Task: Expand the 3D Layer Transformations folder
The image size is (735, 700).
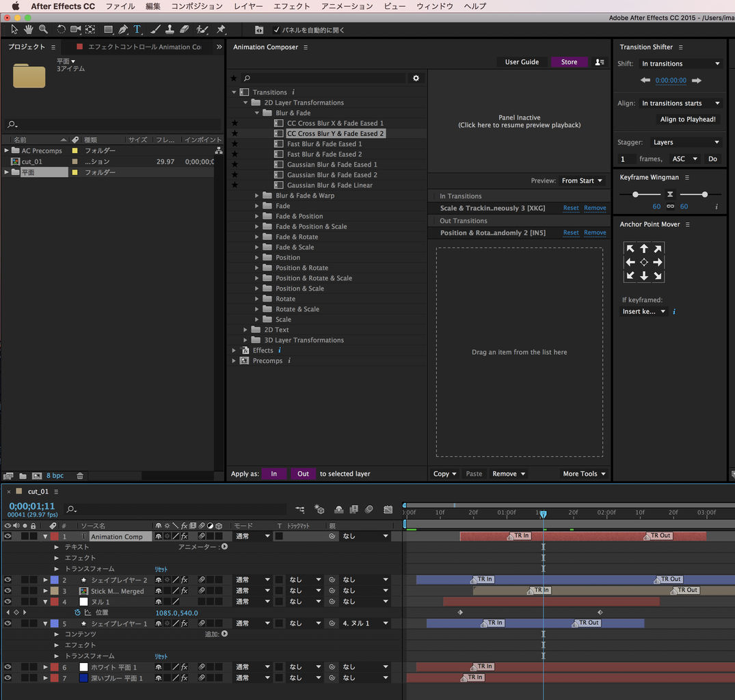Action: [245, 340]
